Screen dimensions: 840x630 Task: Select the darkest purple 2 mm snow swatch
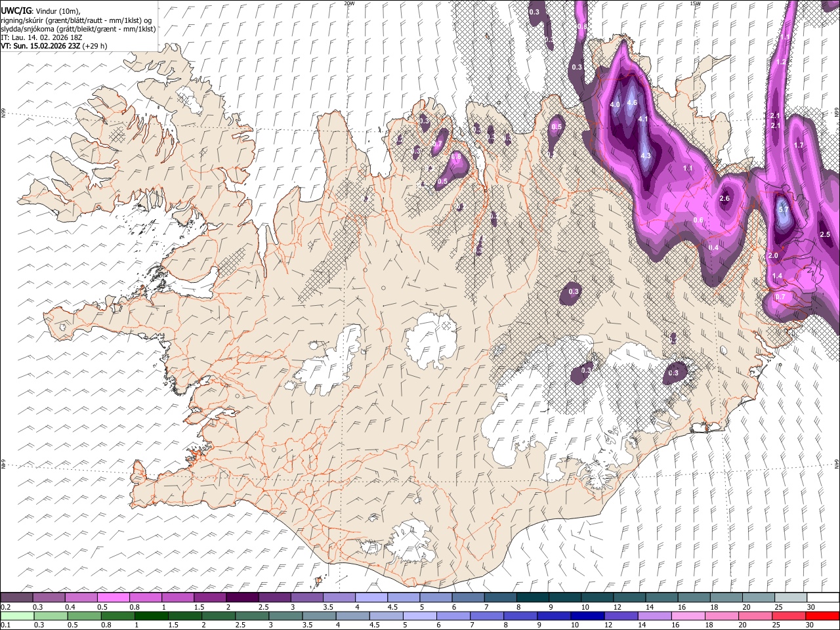point(242,598)
